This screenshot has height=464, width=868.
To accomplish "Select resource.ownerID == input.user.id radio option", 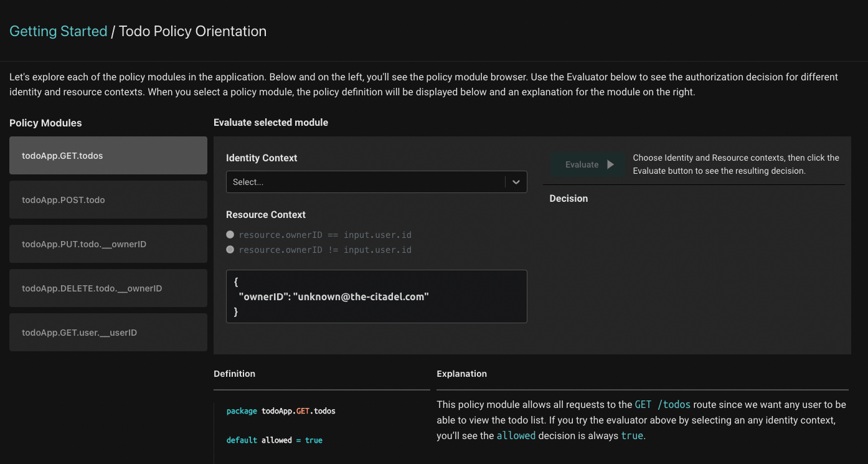I will [230, 235].
